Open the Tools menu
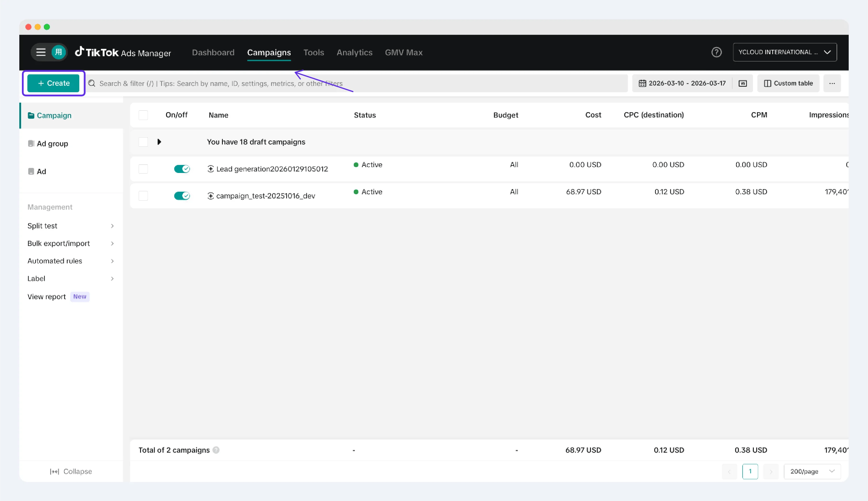The width and height of the screenshot is (868, 501). tap(313, 52)
